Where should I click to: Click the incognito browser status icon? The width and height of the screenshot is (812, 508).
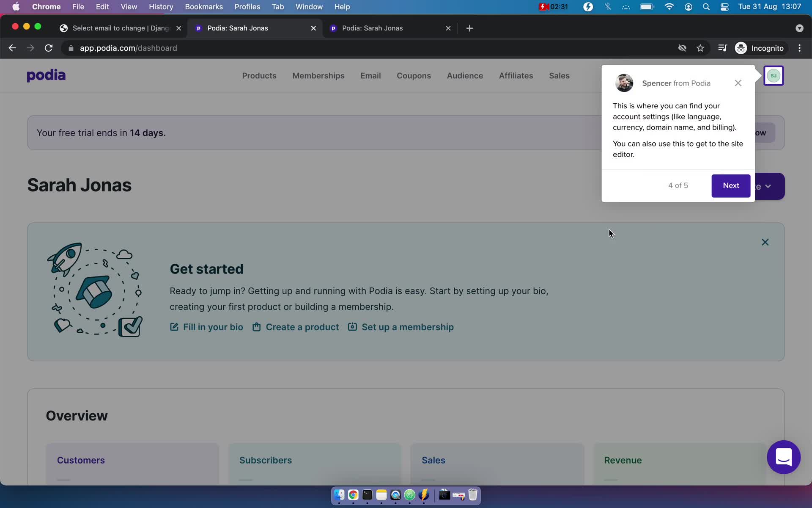[x=741, y=48]
